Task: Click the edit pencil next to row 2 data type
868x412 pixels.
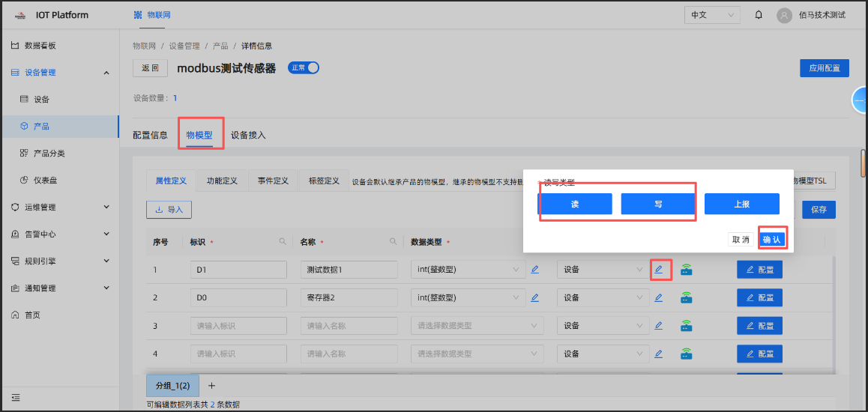Action: 534,297
